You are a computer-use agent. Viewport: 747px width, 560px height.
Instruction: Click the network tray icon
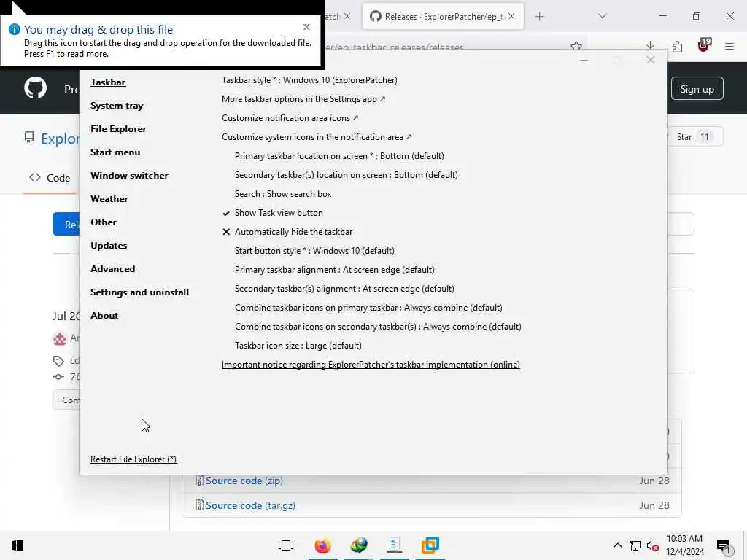635,545
